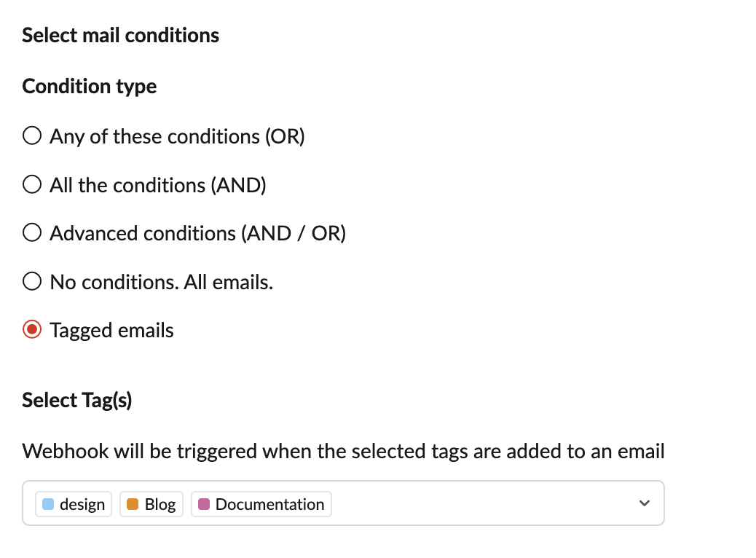Select the Any of these conditions (OR) radio button
756x558 pixels.
[32, 135]
